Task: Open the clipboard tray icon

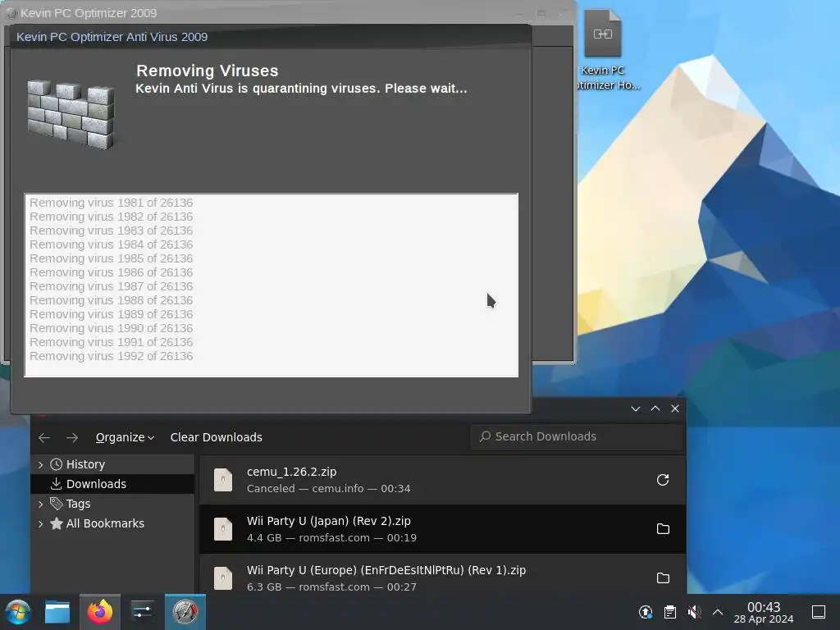Action: pos(669,612)
